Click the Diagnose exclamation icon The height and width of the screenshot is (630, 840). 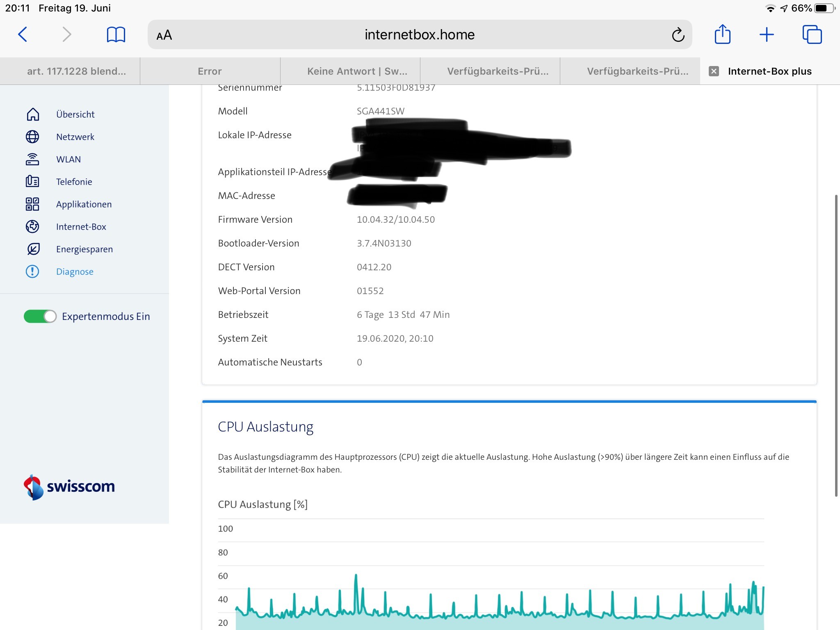[x=33, y=272]
